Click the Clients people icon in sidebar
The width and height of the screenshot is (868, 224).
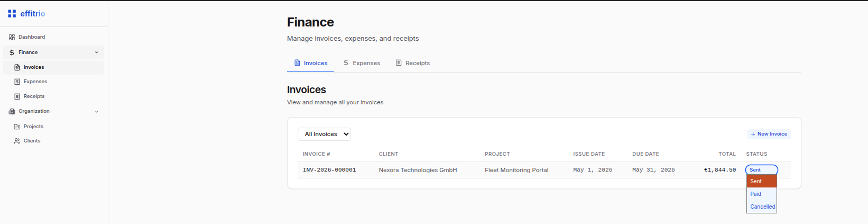[17, 141]
